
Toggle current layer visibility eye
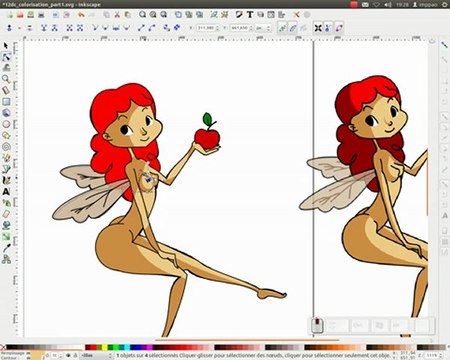68,356
